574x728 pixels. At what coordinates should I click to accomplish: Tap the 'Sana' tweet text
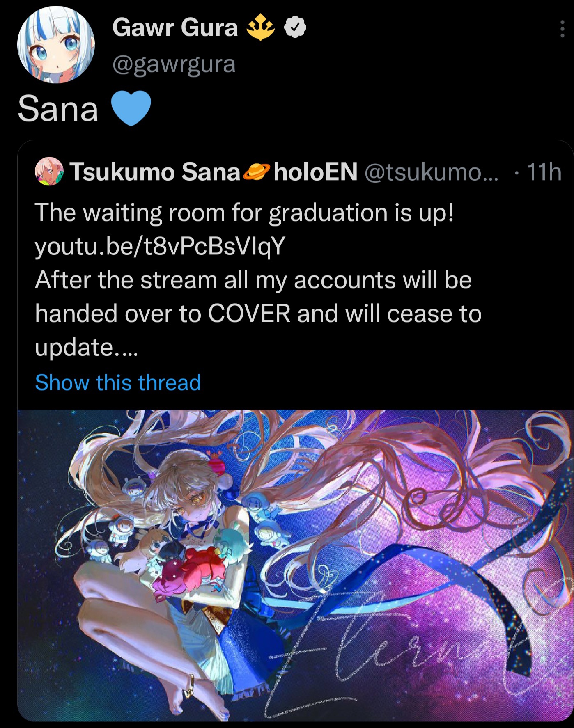click(x=58, y=108)
